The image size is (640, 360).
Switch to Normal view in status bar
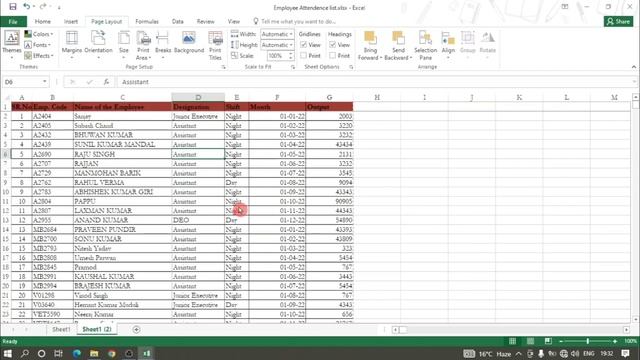[512, 341]
